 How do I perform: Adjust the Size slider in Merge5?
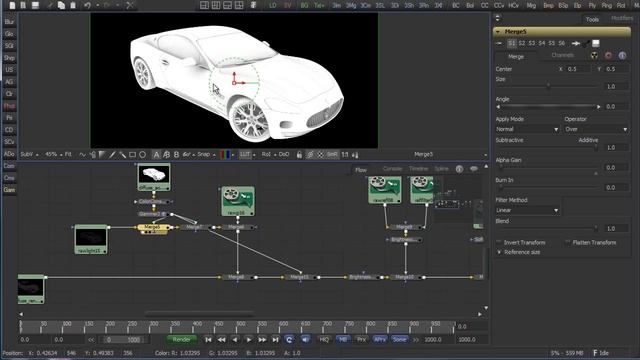pyautogui.click(x=548, y=86)
